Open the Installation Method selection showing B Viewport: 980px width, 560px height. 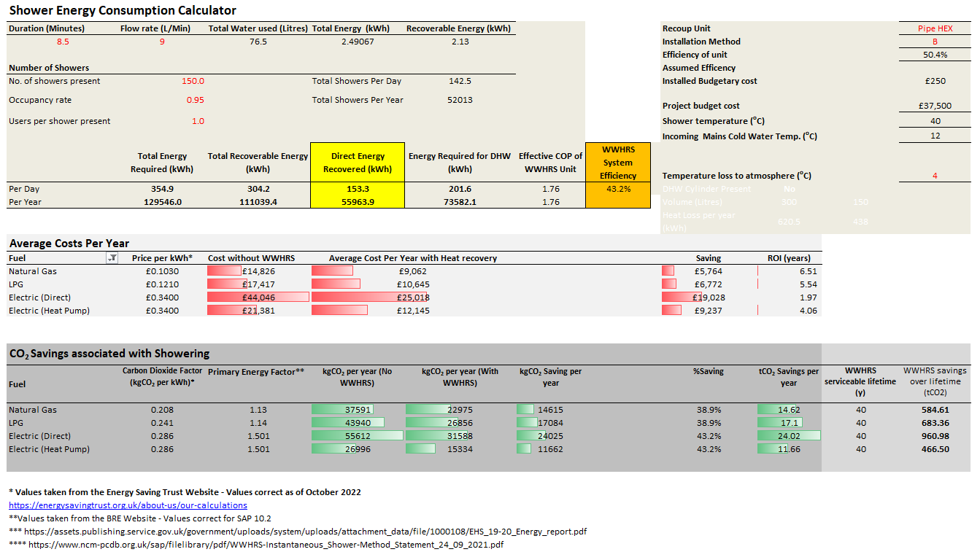coord(936,41)
